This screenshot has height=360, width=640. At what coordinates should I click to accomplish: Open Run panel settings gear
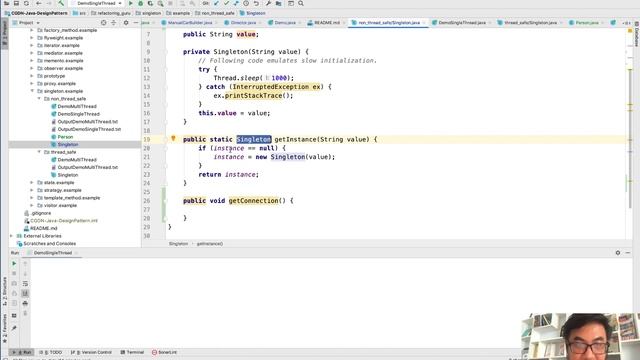pyautogui.click(x=618, y=253)
